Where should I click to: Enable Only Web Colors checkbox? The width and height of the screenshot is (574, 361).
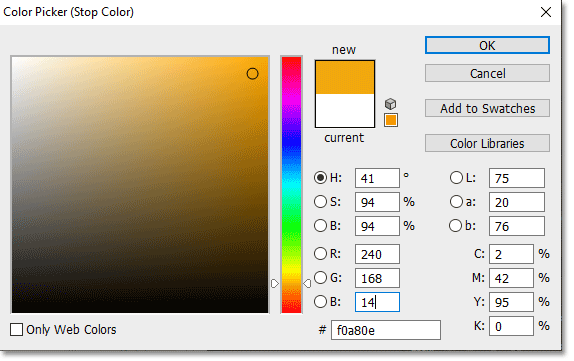16,330
